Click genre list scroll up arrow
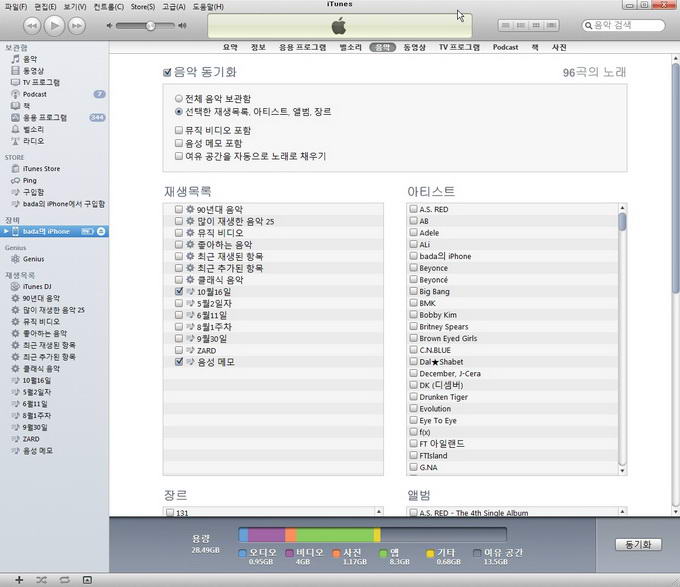Viewport: 680px width, 587px height. coord(379,512)
